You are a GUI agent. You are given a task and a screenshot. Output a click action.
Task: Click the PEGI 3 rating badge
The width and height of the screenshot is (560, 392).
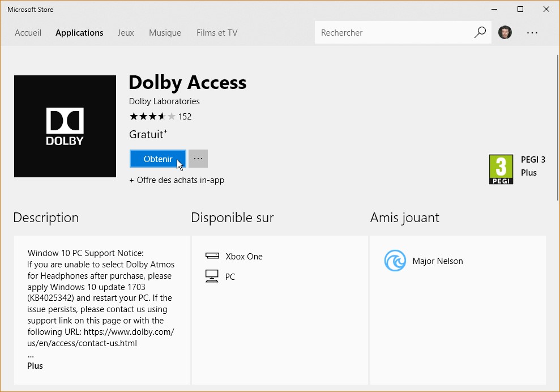[x=501, y=169]
